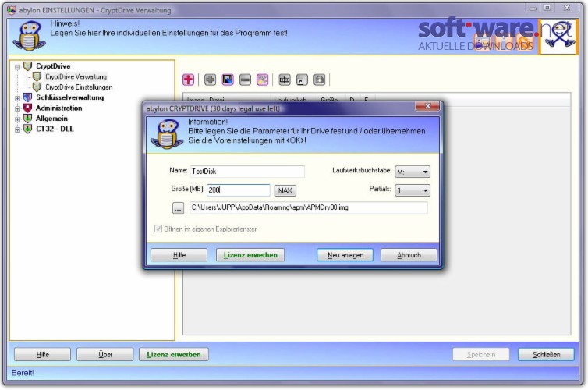Viewport: 588px width, 390px height.
Task: Select CryptDrive Einstellungen in the tree
Action: click(79, 87)
